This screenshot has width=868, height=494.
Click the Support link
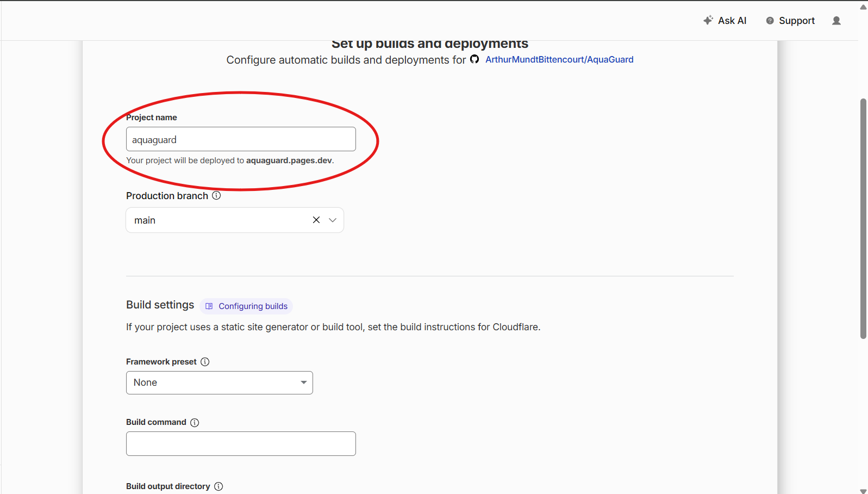tap(790, 21)
